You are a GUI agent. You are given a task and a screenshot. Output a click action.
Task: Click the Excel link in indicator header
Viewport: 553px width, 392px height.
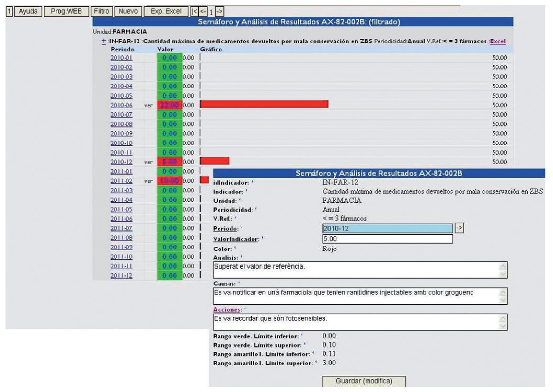pyautogui.click(x=498, y=41)
